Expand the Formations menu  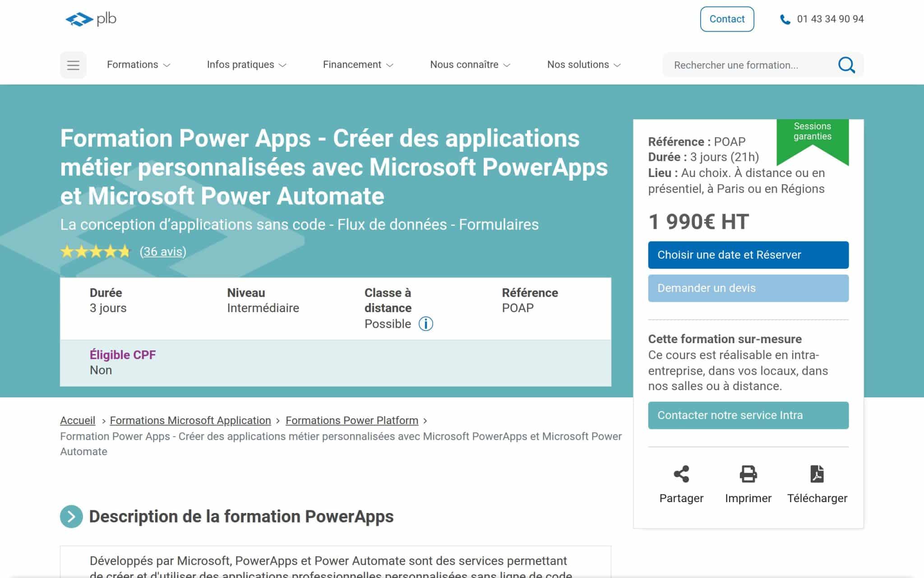point(139,65)
